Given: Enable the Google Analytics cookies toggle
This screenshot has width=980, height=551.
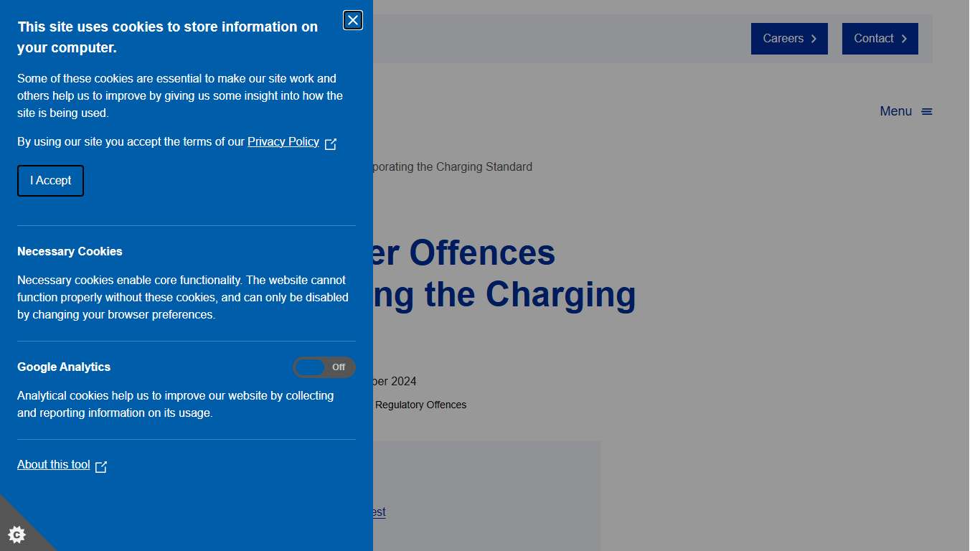Looking at the screenshot, I should tap(324, 367).
